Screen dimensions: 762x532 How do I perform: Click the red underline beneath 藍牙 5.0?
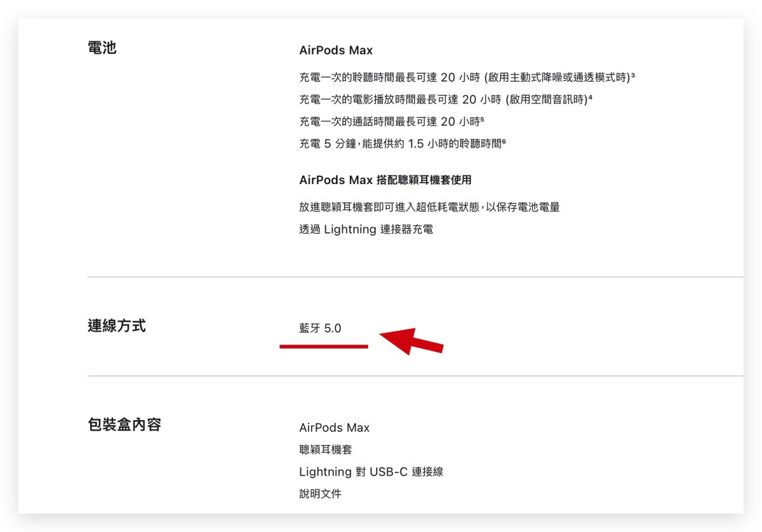pyautogui.click(x=324, y=347)
